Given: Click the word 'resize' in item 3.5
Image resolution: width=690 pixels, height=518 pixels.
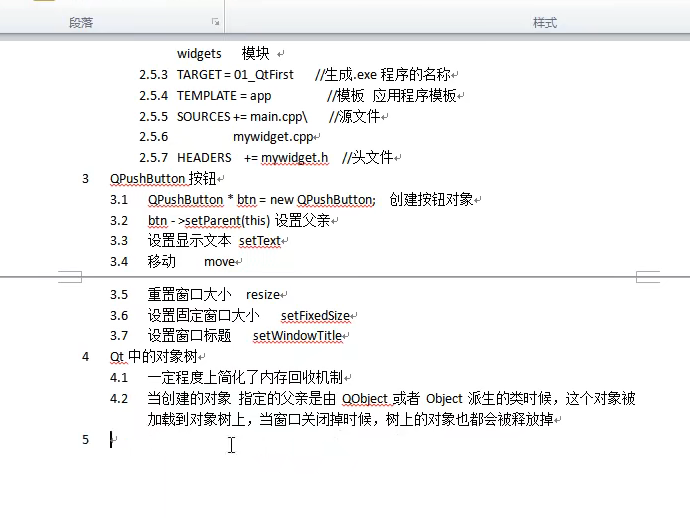Looking at the screenshot, I should click(263, 294).
